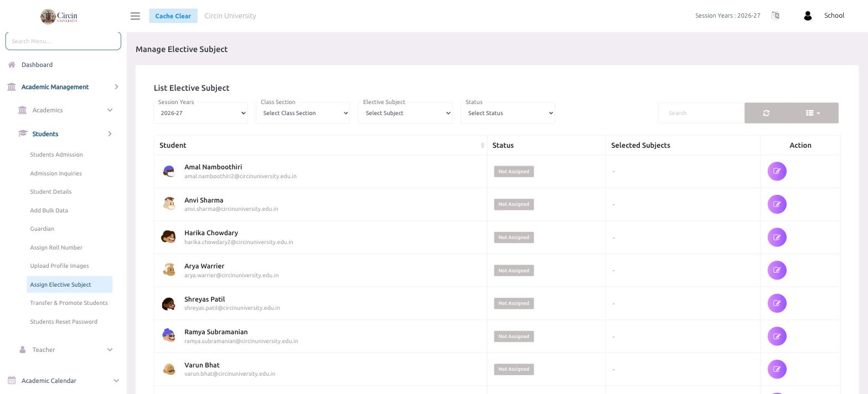Click email amal.namboothiri2@circinuniversity.edu.in
The image size is (868, 394).
[240, 177]
